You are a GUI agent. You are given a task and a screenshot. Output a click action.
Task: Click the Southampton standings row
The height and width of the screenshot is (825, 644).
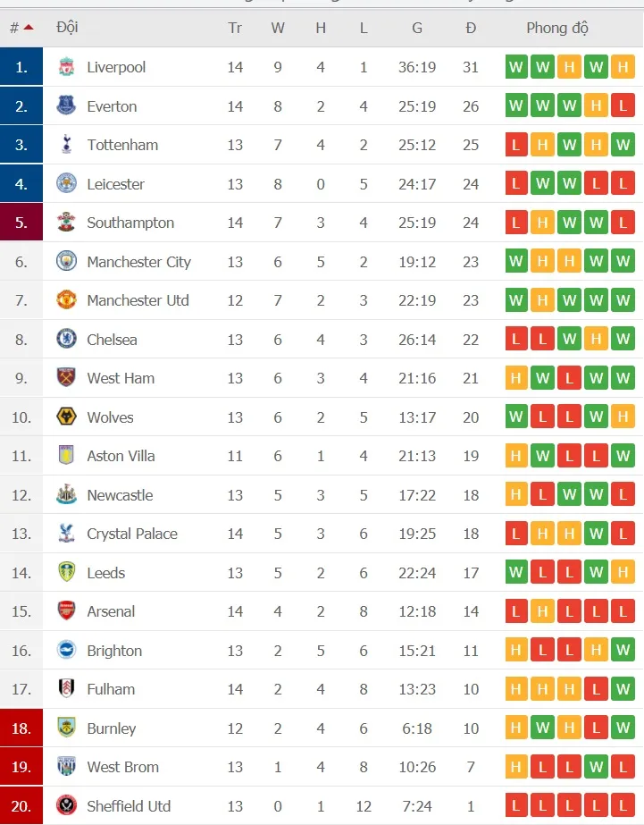pyautogui.click(x=322, y=223)
